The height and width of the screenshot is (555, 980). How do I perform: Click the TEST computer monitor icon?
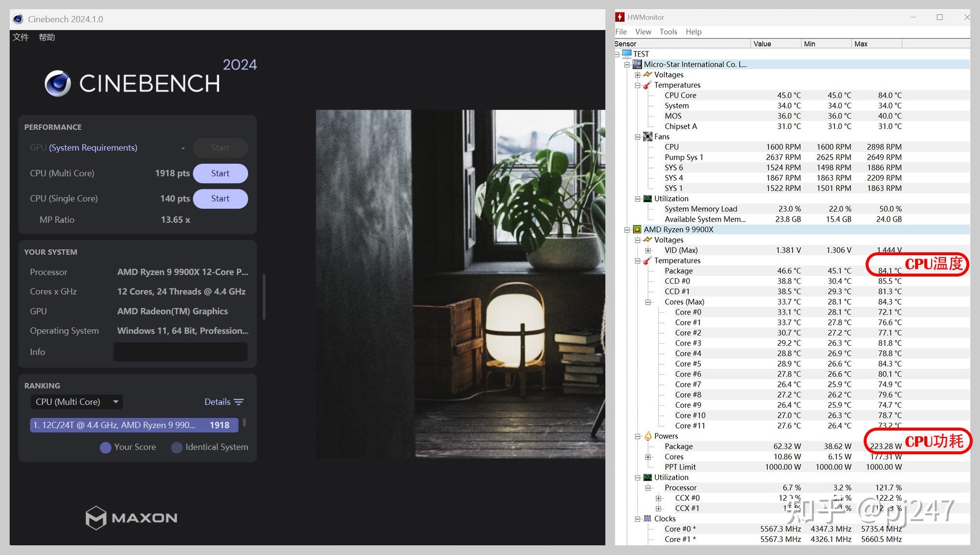click(x=627, y=54)
